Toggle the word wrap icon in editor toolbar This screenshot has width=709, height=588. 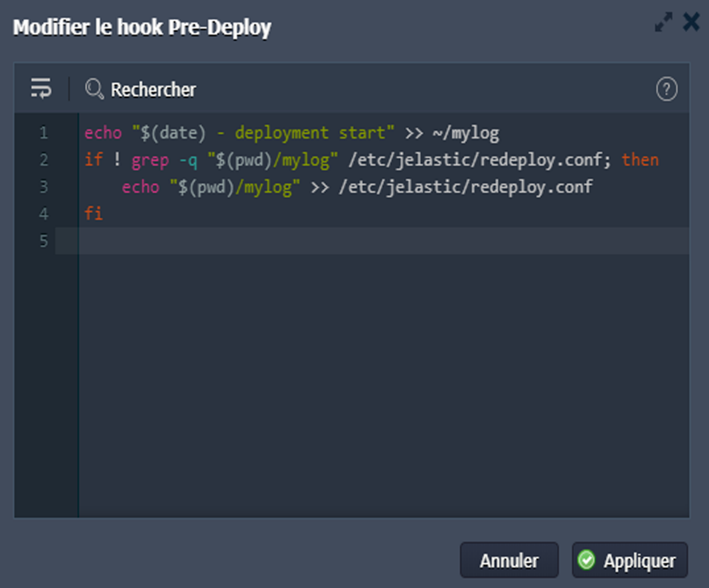click(x=41, y=88)
